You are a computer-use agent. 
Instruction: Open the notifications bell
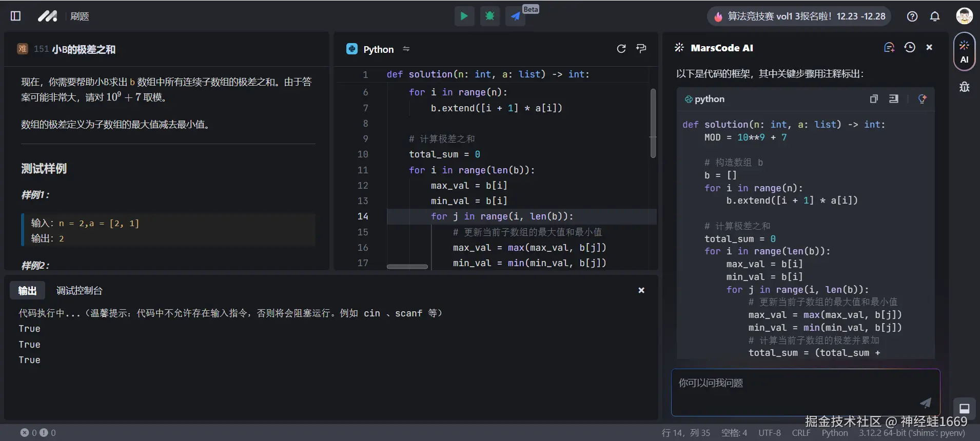935,16
